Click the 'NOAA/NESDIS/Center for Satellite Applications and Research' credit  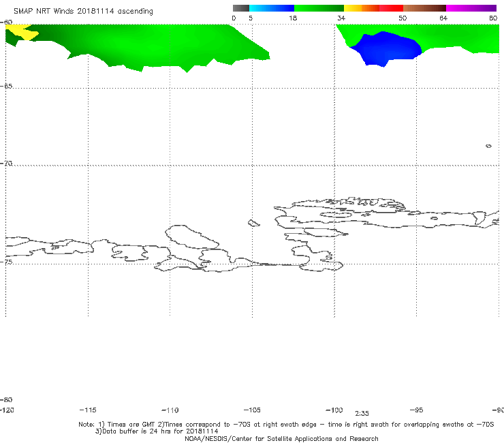tap(281, 438)
